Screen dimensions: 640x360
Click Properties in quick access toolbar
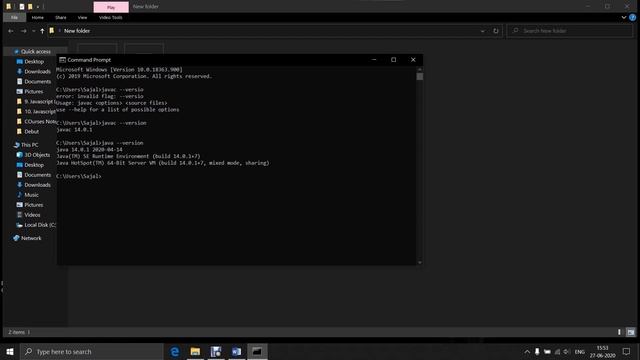22,7
